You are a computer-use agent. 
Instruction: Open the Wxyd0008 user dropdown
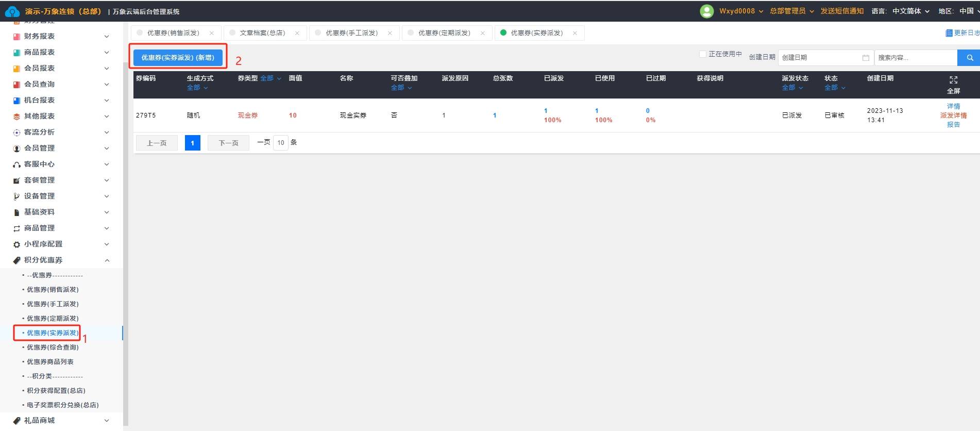tap(741, 11)
